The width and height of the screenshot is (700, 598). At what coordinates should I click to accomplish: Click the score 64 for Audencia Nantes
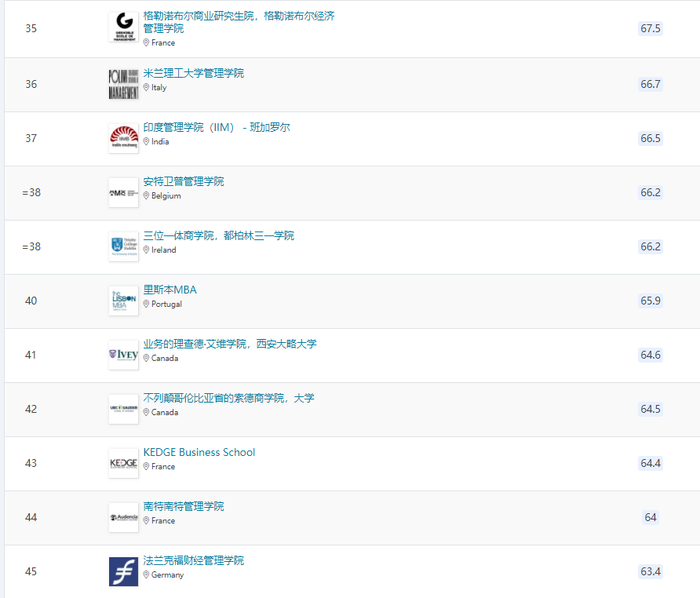tap(650, 517)
